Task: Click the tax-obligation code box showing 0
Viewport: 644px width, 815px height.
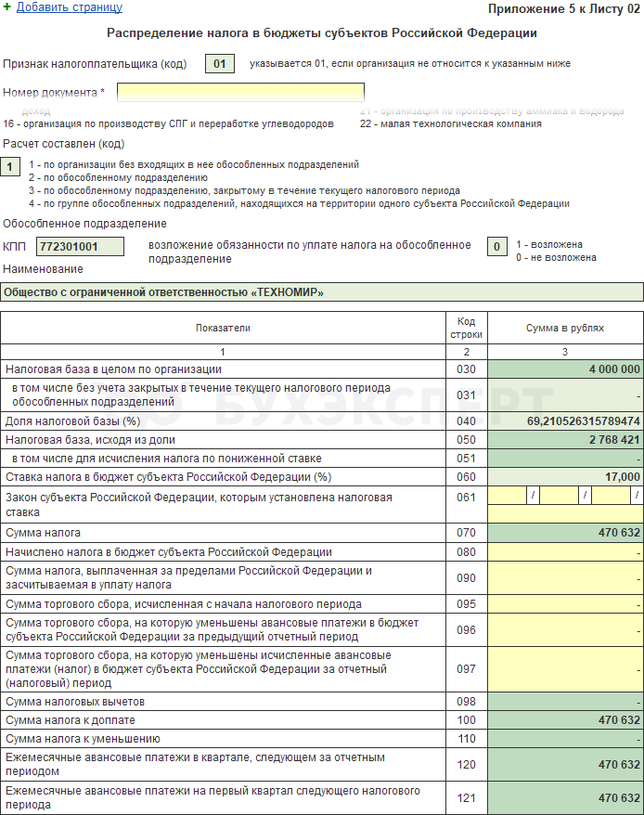Action: point(496,247)
